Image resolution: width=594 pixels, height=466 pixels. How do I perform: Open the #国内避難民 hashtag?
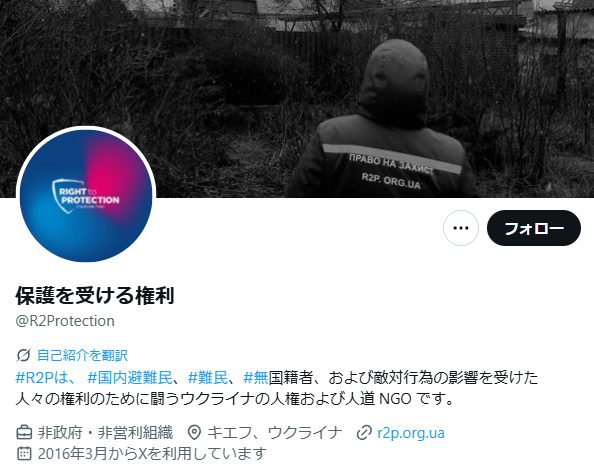coord(130,378)
